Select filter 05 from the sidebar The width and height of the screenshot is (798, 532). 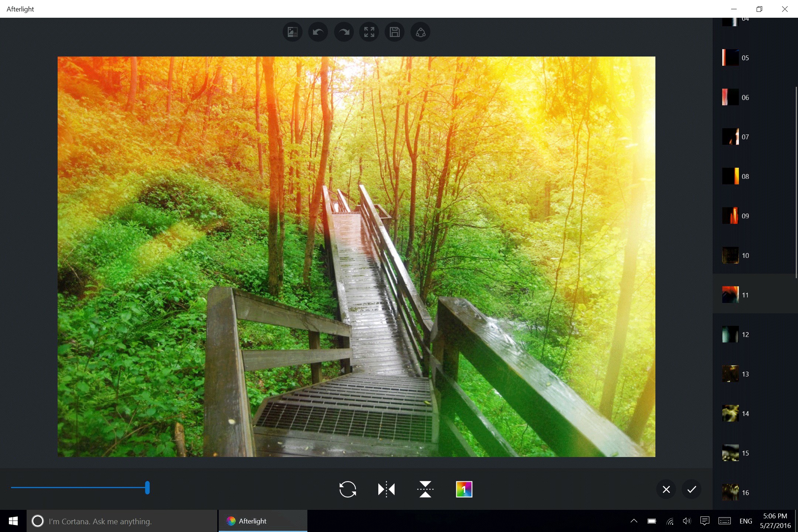[x=730, y=57]
